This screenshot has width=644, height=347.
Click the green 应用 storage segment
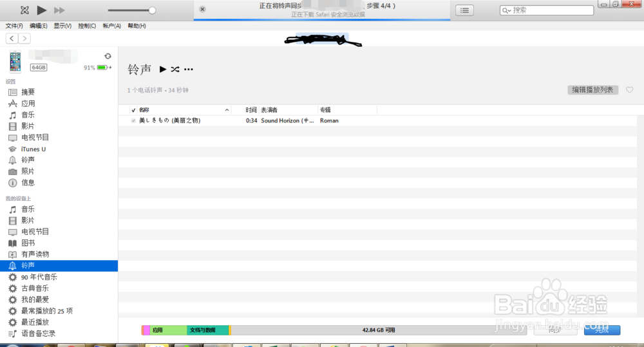(168, 330)
